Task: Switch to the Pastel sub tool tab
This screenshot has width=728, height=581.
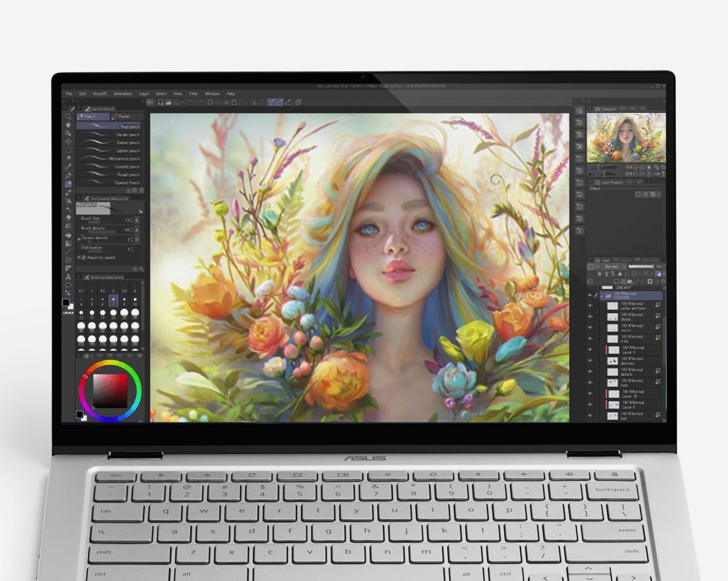Action: coord(127,117)
